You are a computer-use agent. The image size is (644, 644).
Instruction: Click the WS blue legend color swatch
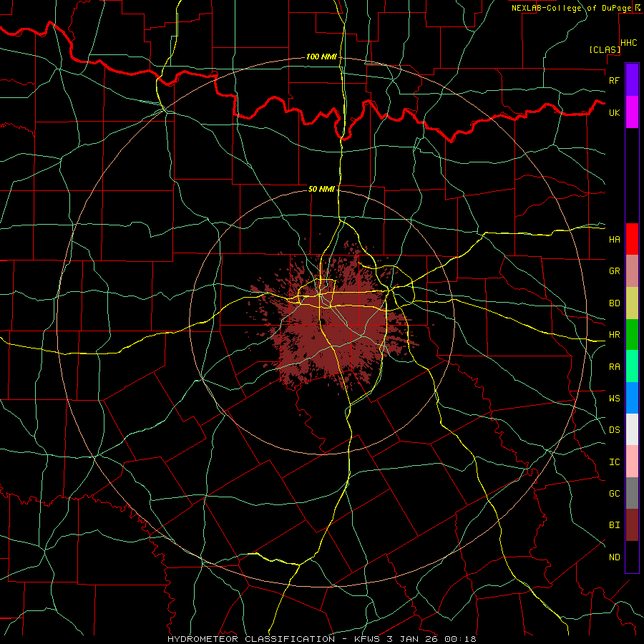(x=632, y=398)
